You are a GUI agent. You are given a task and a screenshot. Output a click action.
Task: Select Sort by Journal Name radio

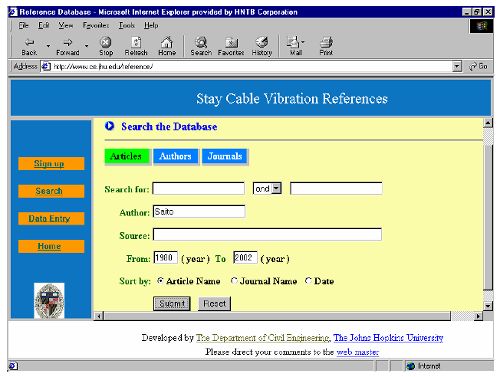click(x=234, y=281)
